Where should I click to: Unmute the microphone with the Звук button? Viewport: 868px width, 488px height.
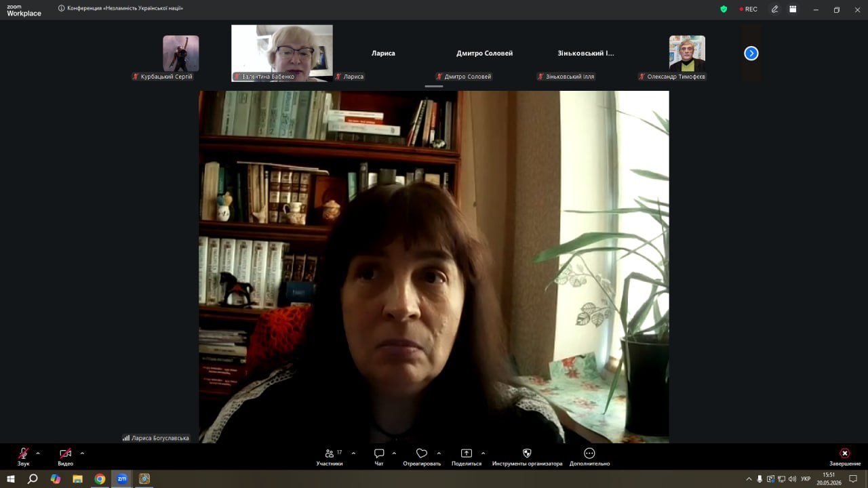pyautogui.click(x=24, y=456)
